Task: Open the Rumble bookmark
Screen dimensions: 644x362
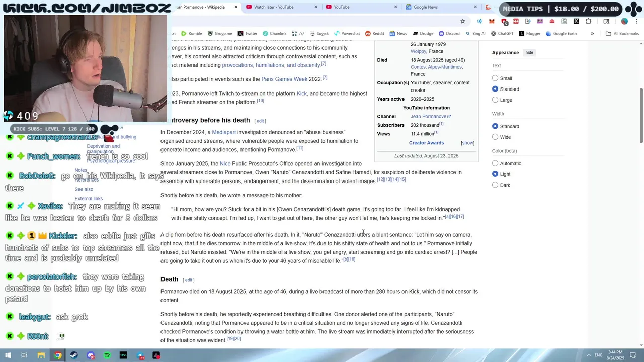Action: click(192, 34)
